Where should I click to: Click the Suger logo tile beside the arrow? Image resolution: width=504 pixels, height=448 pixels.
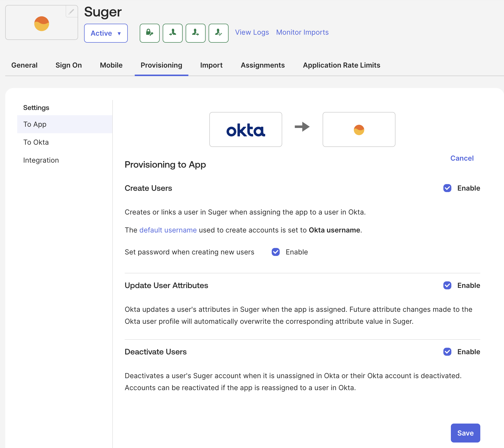(359, 129)
